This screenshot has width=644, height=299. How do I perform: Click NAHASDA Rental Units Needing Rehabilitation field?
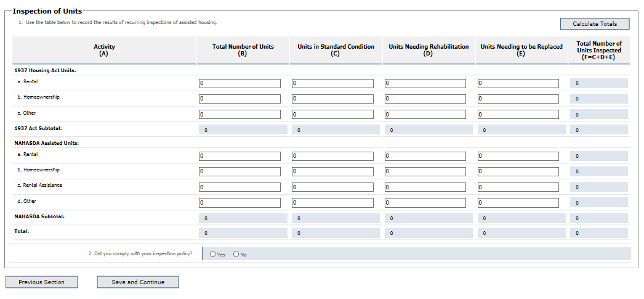click(x=425, y=156)
